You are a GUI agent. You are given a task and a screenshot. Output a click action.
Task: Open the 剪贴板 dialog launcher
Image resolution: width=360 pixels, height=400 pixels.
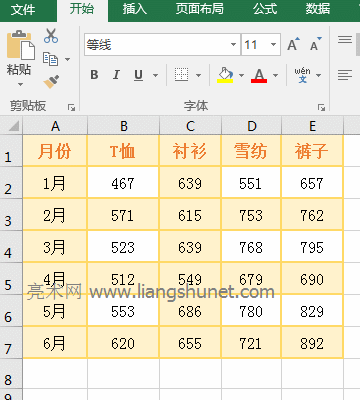pos(71,107)
